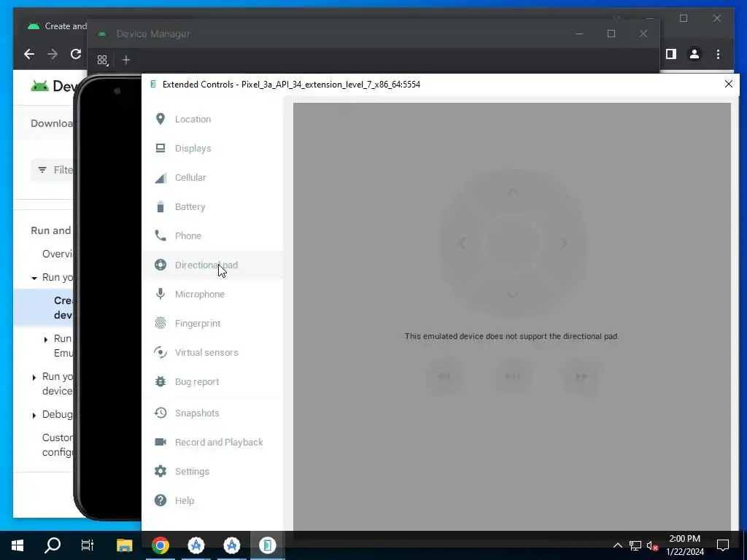Open Virtual sensors section

(212, 352)
